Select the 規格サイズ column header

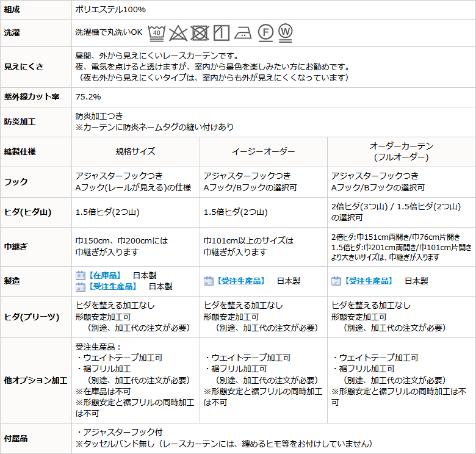135,151
